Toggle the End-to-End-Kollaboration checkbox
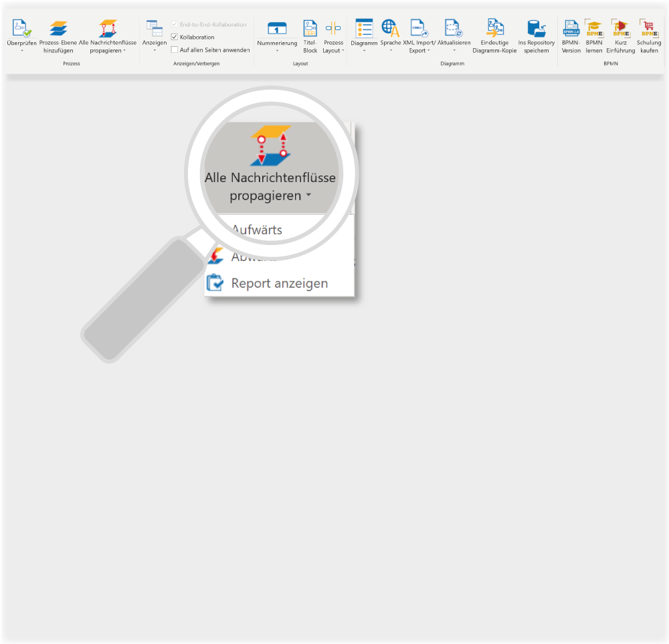This screenshot has height=644, width=669. (175, 24)
